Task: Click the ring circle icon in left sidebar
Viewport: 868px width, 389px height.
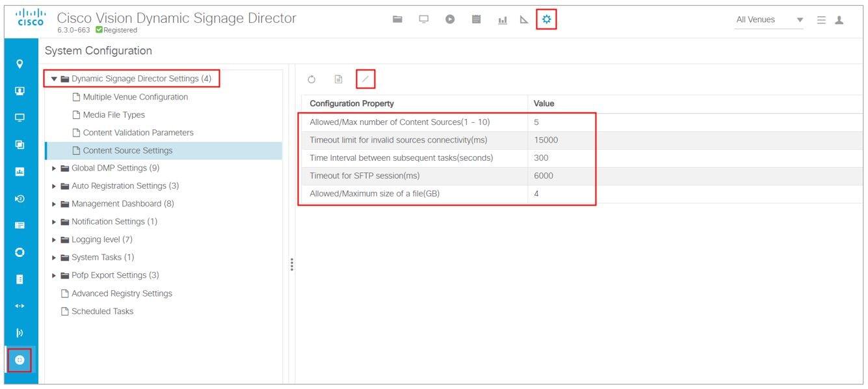Action: tap(20, 252)
